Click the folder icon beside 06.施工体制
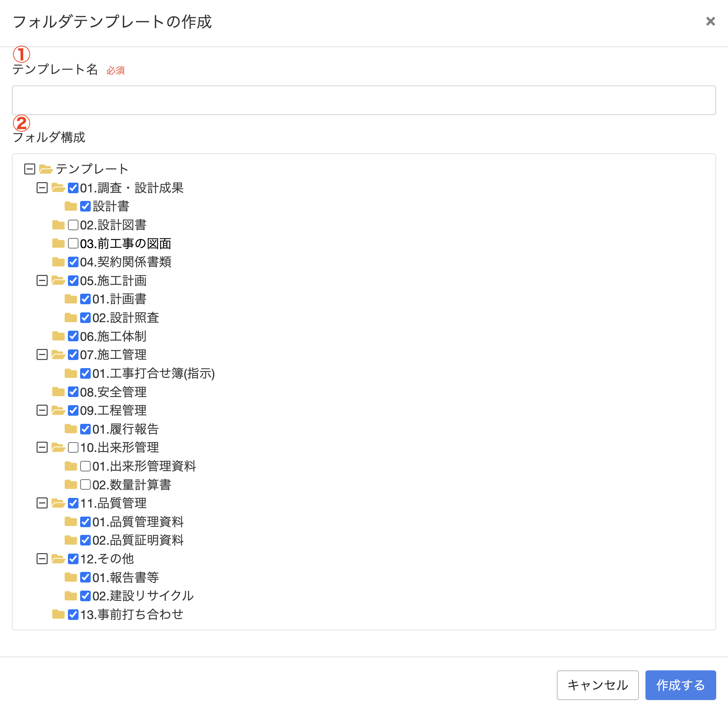This screenshot has height=709, width=728. tap(59, 336)
